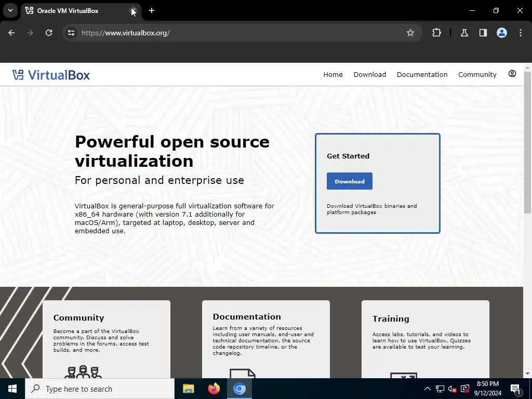Image resolution: width=532 pixels, height=399 pixels.
Task: Reload the page with the refresh icon
Action: click(x=49, y=33)
